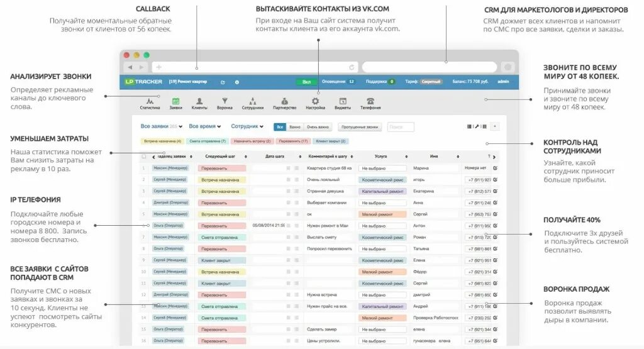
Task: Open the Виджеты section icon
Action: pyautogui.click(x=343, y=101)
